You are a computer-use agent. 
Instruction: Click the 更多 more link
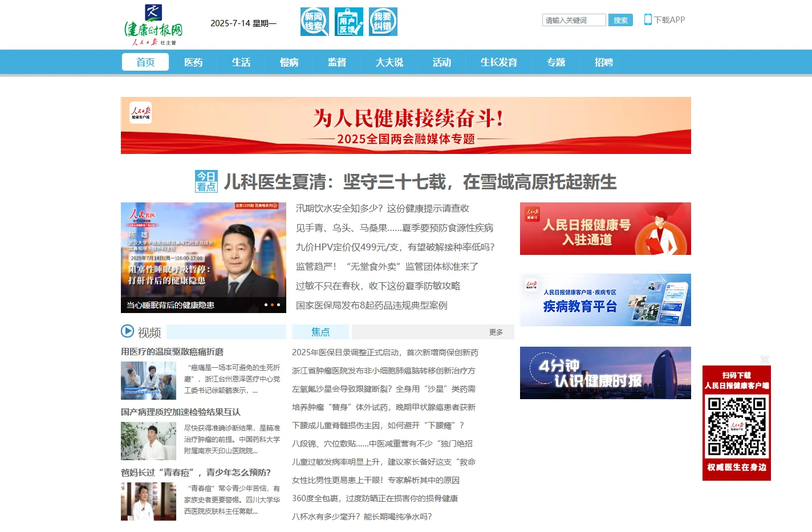[496, 332]
